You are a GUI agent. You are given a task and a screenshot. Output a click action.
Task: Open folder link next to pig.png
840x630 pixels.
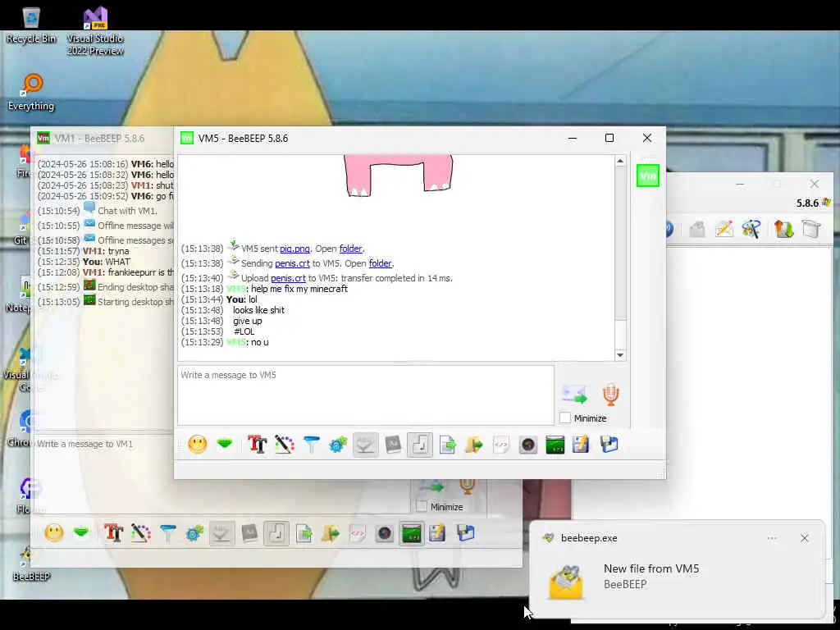point(351,249)
